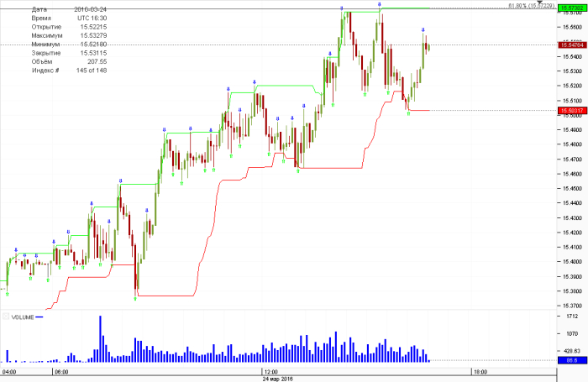
Task: Select the red 15.50317 price label
Action: pyautogui.click(x=572, y=111)
